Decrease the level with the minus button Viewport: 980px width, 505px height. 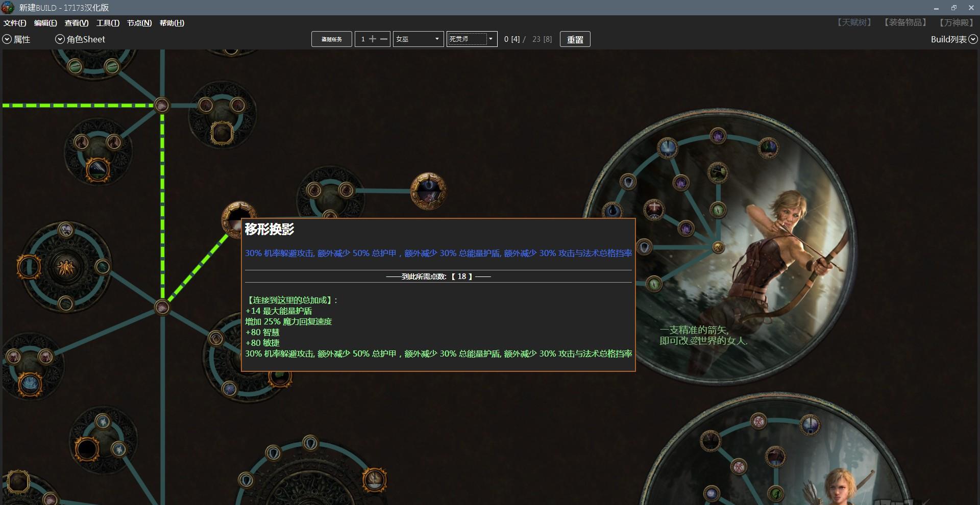point(384,39)
